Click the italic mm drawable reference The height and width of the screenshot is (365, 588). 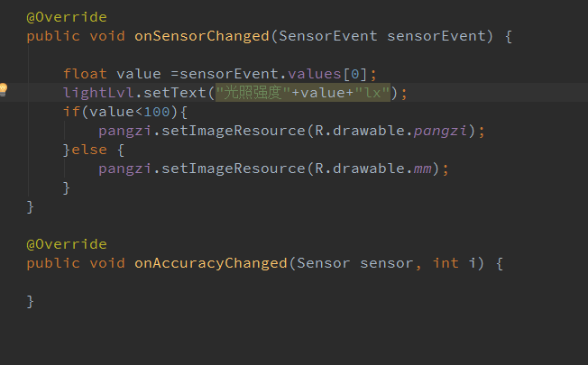click(x=422, y=169)
